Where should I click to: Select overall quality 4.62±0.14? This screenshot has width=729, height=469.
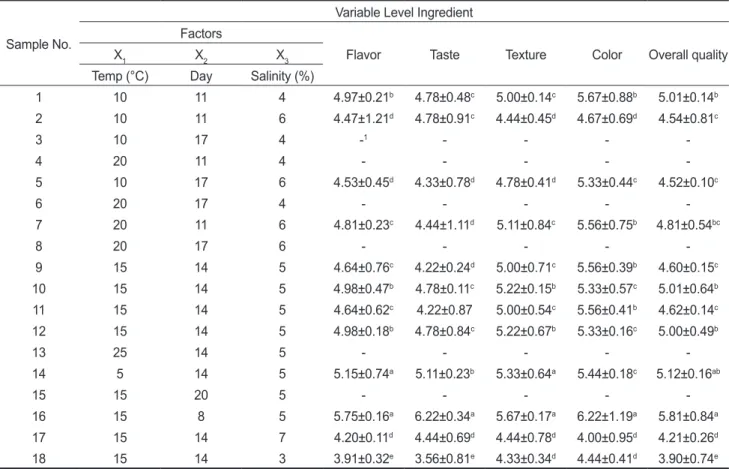click(x=688, y=310)
